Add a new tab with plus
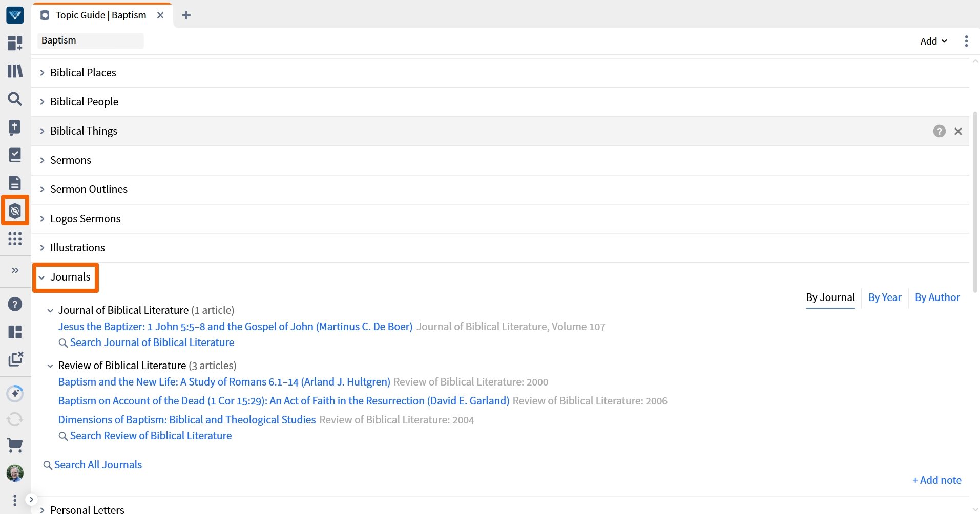The height and width of the screenshot is (514, 980). point(186,15)
